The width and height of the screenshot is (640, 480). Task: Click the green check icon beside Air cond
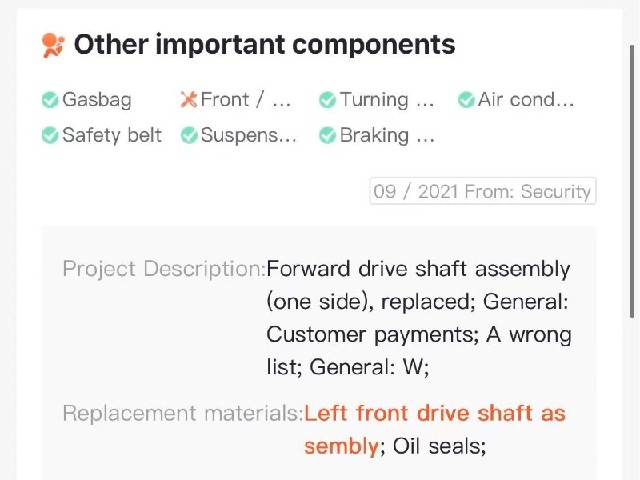466,100
